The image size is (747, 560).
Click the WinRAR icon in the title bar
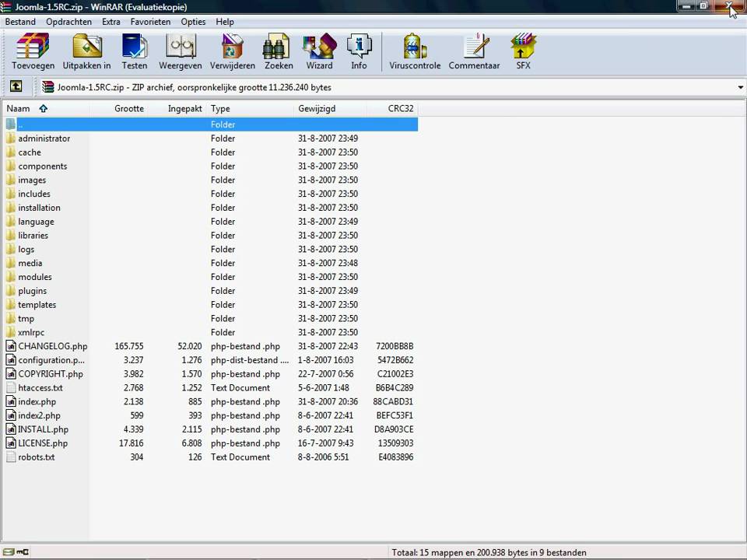tap(5, 7)
